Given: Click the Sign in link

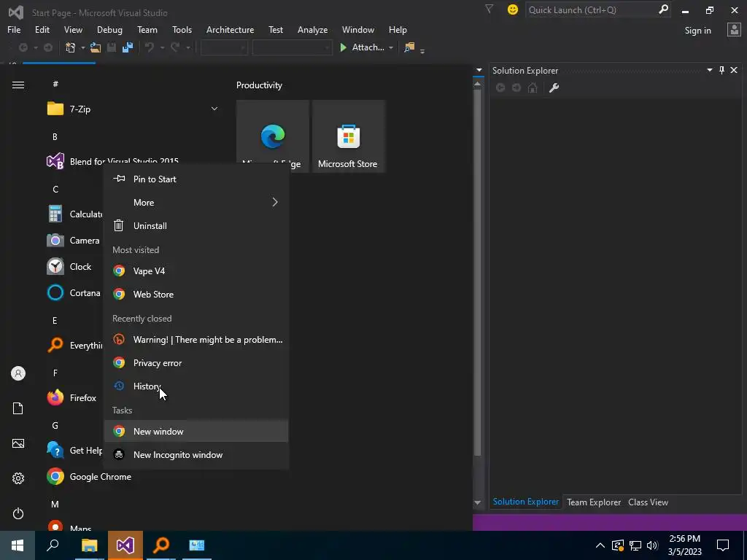Looking at the screenshot, I should pos(698,31).
